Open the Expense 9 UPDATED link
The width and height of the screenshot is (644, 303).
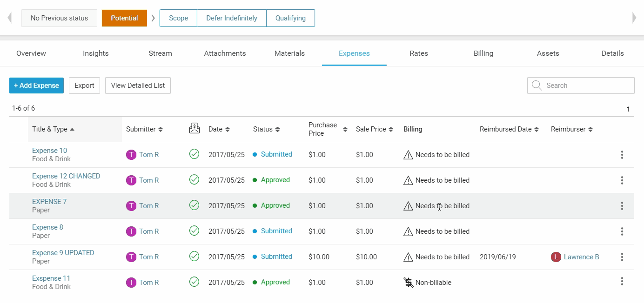pos(63,253)
